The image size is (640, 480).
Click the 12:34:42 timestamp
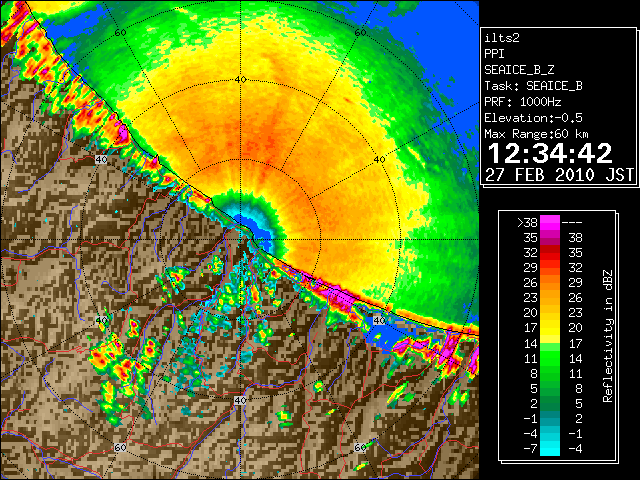click(550, 153)
